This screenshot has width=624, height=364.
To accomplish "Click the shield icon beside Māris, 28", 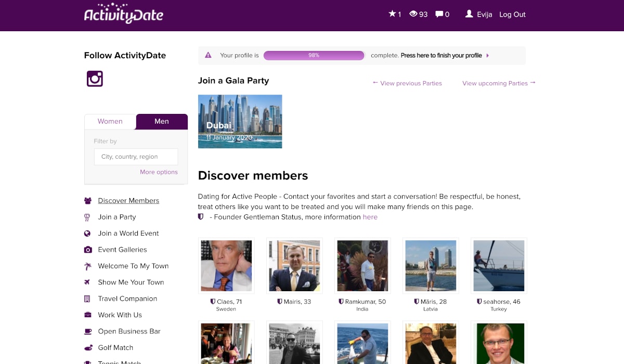I will pyautogui.click(x=417, y=302).
